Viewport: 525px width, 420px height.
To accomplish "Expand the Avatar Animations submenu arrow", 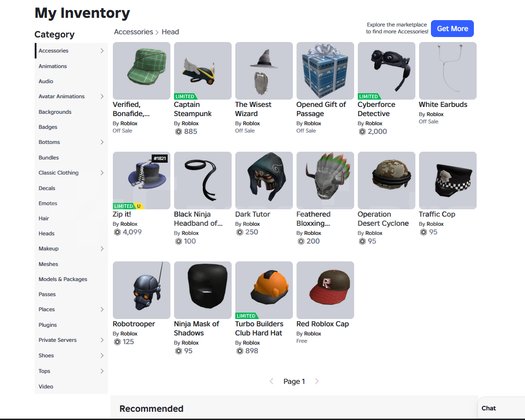I will click(x=102, y=96).
